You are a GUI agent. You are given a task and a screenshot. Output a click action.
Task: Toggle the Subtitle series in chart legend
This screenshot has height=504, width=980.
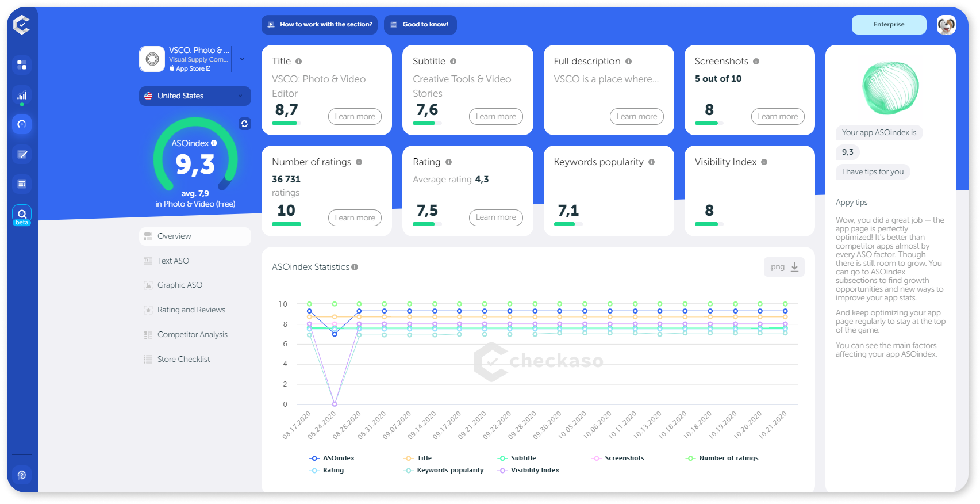[517, 459]
